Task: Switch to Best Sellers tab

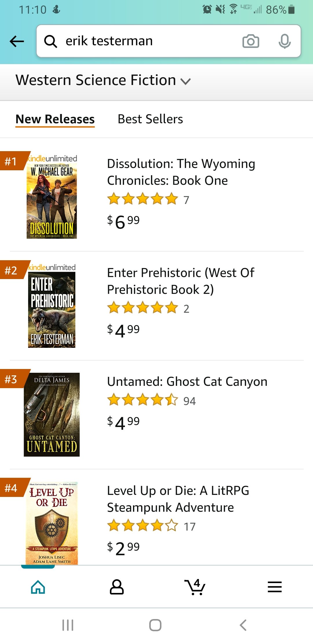Action: pyautogui.click(x=150, y=119)
